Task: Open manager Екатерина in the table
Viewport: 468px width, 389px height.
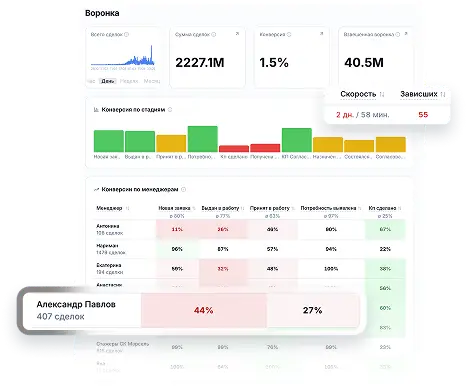Action: coord(109,265)
